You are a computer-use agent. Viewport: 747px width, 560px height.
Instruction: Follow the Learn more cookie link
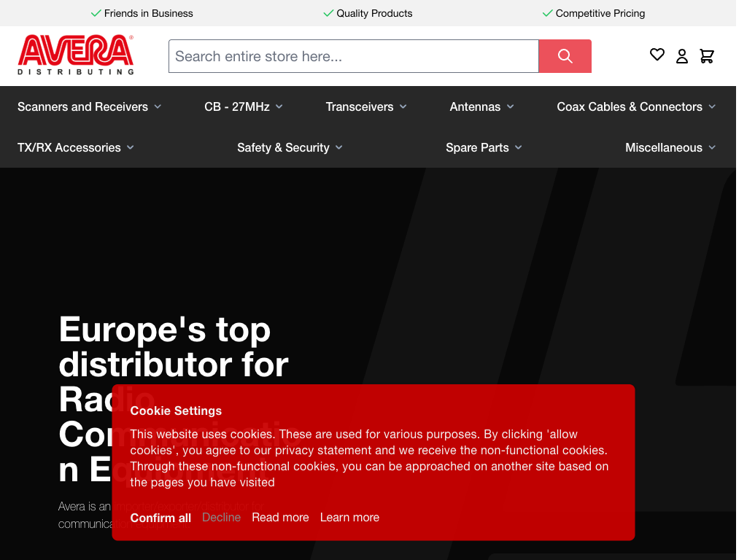(349, 517)
